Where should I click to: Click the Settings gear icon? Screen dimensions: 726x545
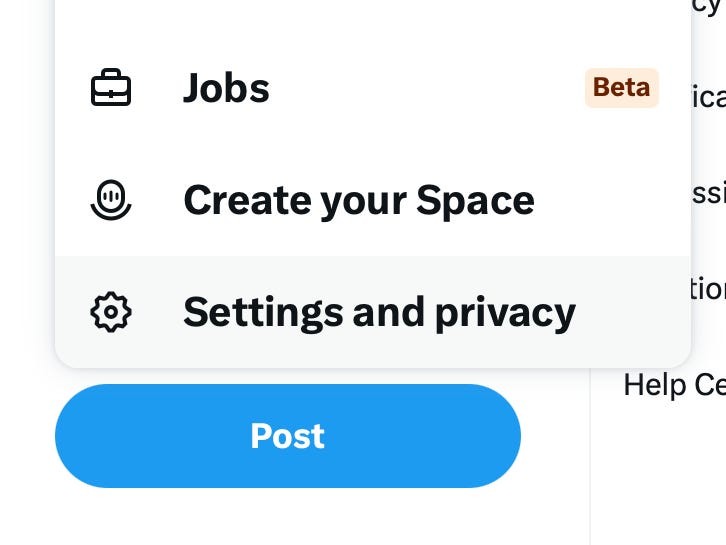[x=110, y=313]
